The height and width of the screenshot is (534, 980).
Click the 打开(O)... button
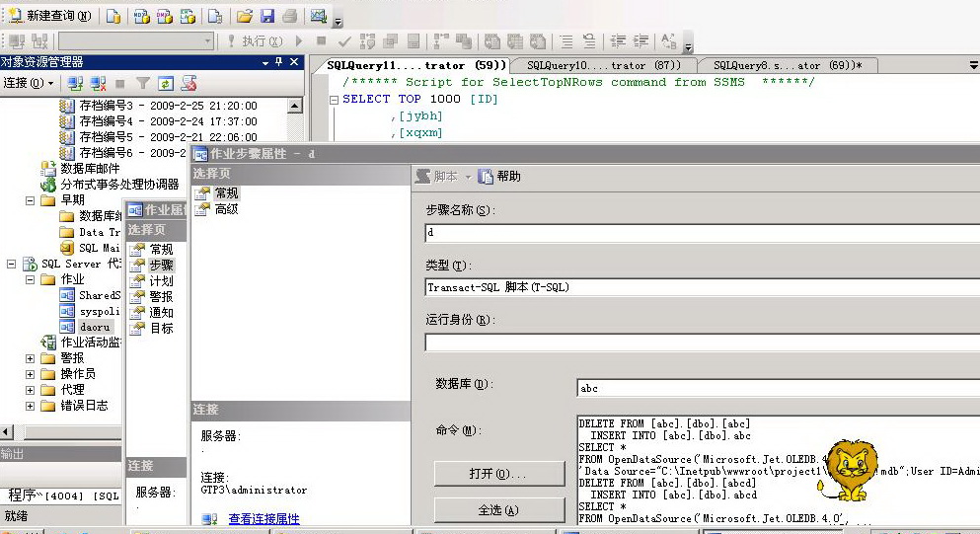[x=499, y=474]
